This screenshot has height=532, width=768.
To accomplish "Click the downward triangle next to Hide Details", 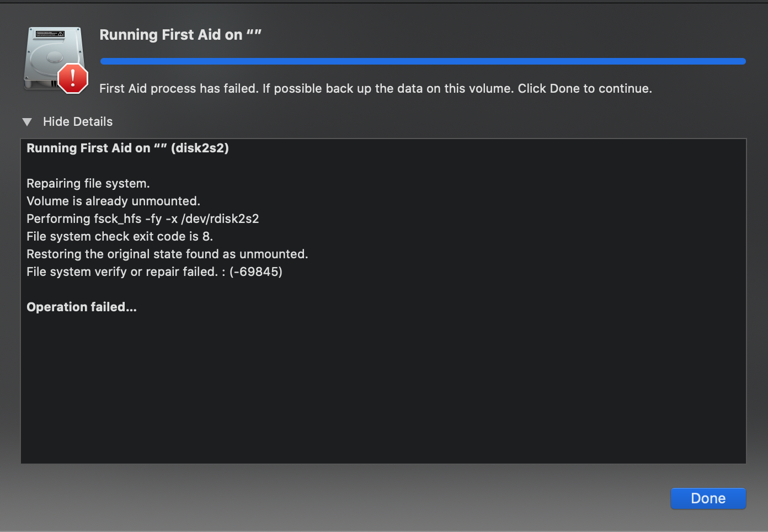I will click(27, 121).
